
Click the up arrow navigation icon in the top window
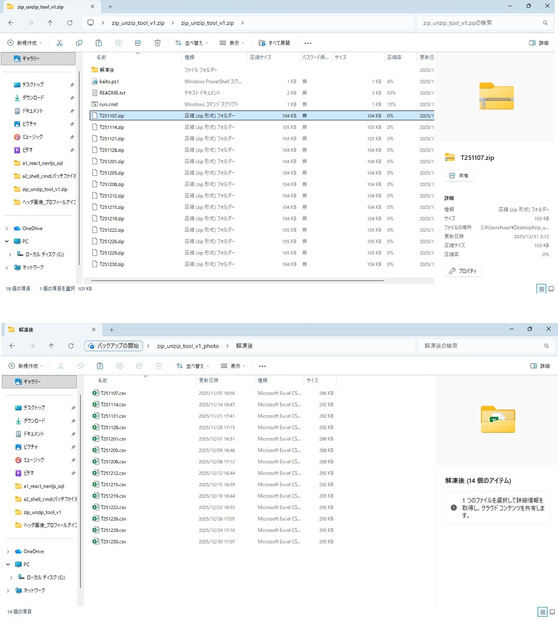click(50, 23)
